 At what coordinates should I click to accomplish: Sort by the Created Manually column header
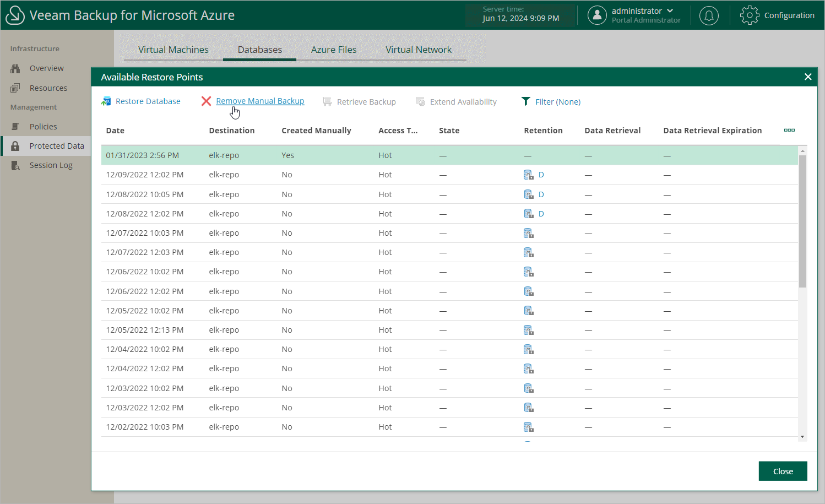pyautogui.click(x=316, y=131)
